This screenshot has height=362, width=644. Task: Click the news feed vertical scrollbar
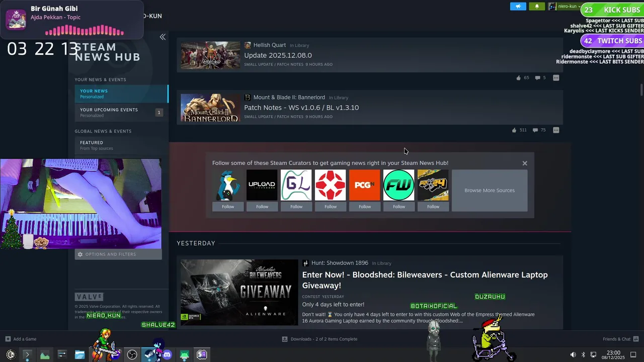click(x=641, y=89)
